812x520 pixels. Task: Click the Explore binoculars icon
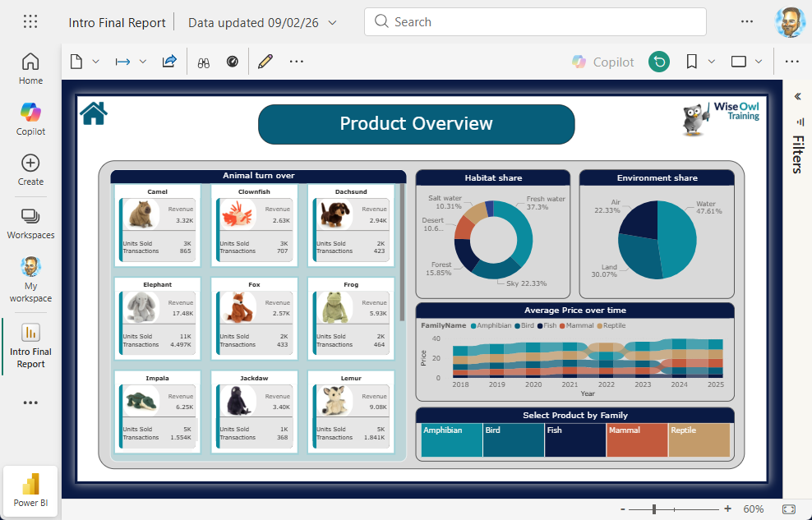coord(203,61)
